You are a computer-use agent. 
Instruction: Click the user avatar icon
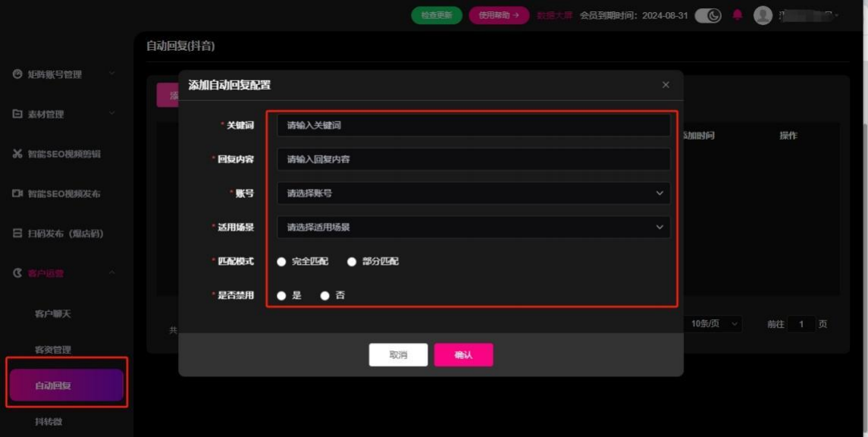763,15
